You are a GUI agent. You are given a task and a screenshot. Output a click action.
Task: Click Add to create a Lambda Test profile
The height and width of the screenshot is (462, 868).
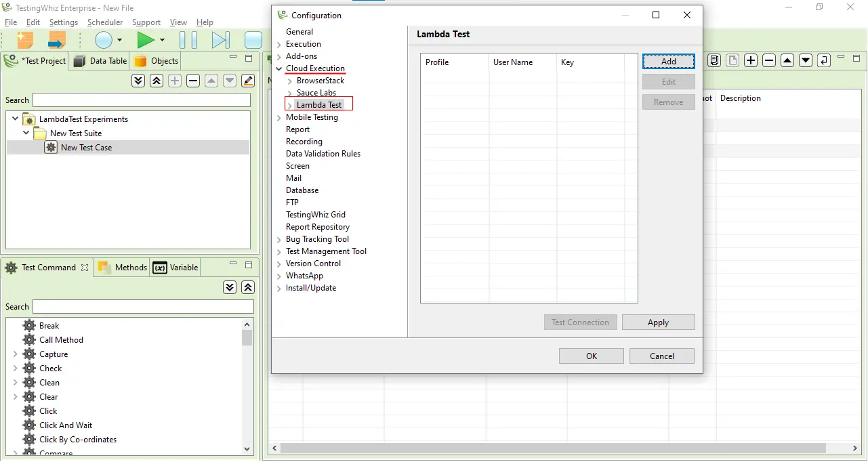[668, 61]
